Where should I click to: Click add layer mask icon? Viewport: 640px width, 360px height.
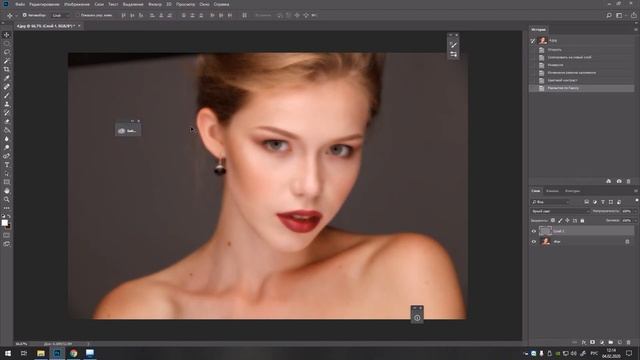[x=593, y=342]
